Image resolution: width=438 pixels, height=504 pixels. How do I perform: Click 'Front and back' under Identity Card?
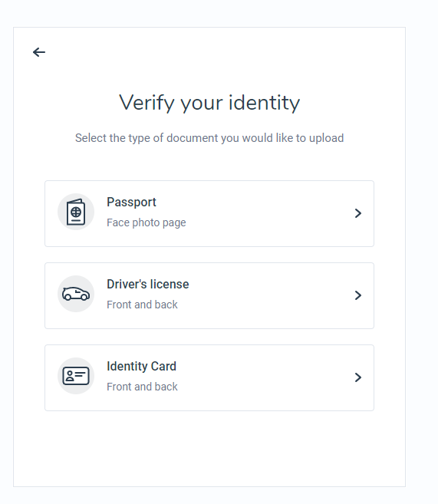(142, 387)
